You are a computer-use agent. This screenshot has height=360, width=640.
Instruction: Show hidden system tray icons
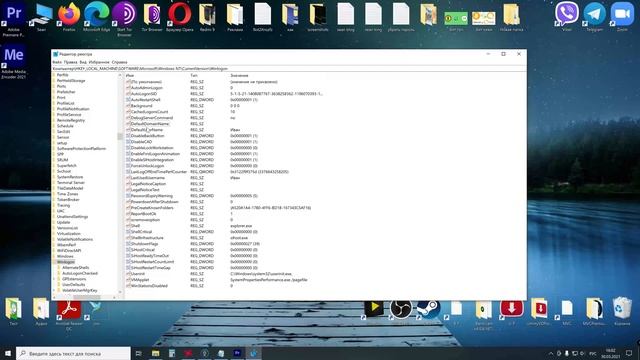[551, 353]
